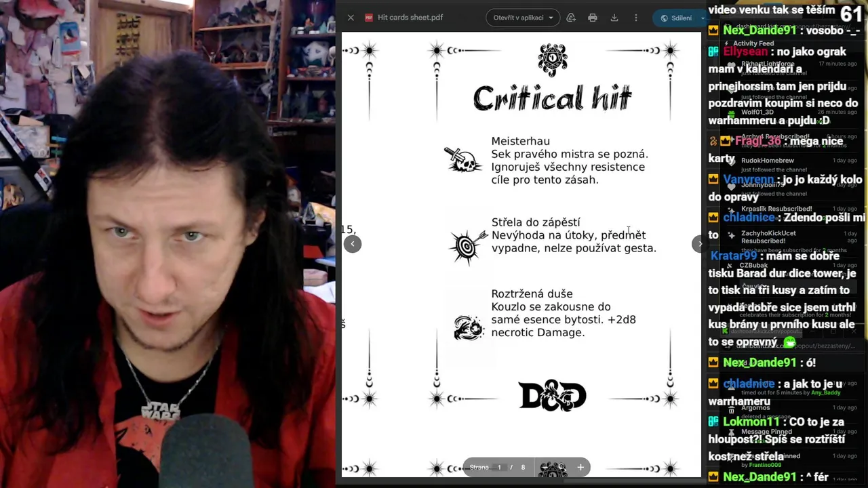Viewport: 868px width, 488px height.
Task: Click the 'Střela do zápěstí' text line
Action: (536, 222)
